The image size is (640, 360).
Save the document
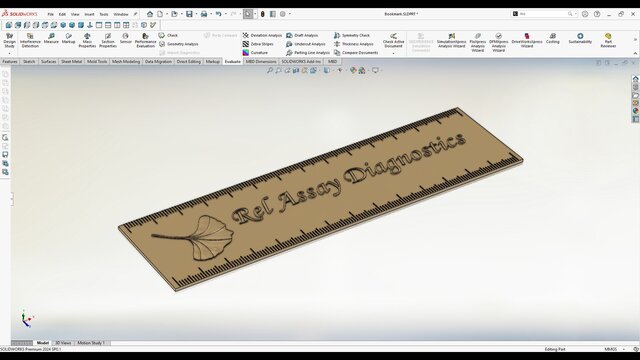click(x=189, y=14)
